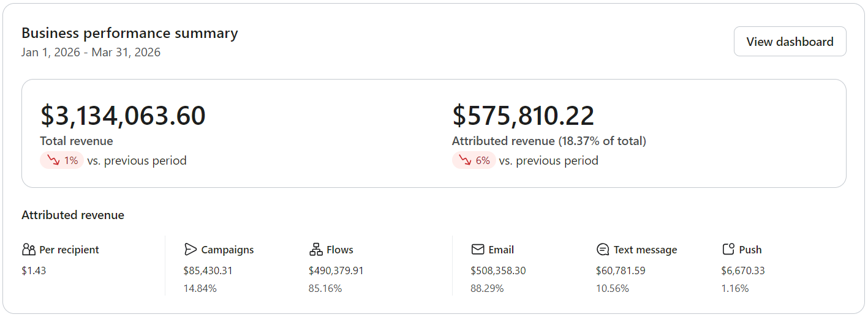This screenshot has height=317, width=868.
Task: Click the Campaigns paper plane icon
Action: click(x=191, y=250)
